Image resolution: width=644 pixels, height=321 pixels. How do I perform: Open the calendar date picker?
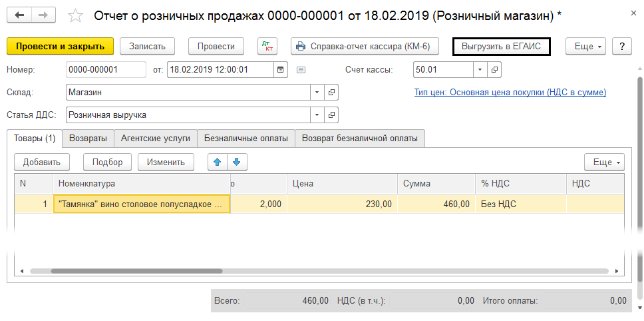[281, 70]
